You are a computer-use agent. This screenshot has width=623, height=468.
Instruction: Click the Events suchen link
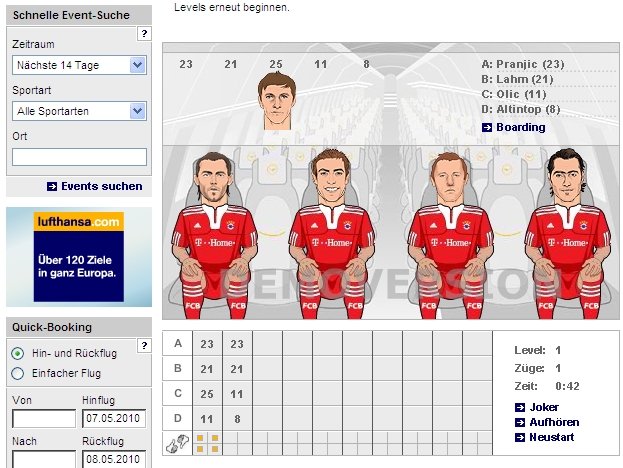pos(100,186)
